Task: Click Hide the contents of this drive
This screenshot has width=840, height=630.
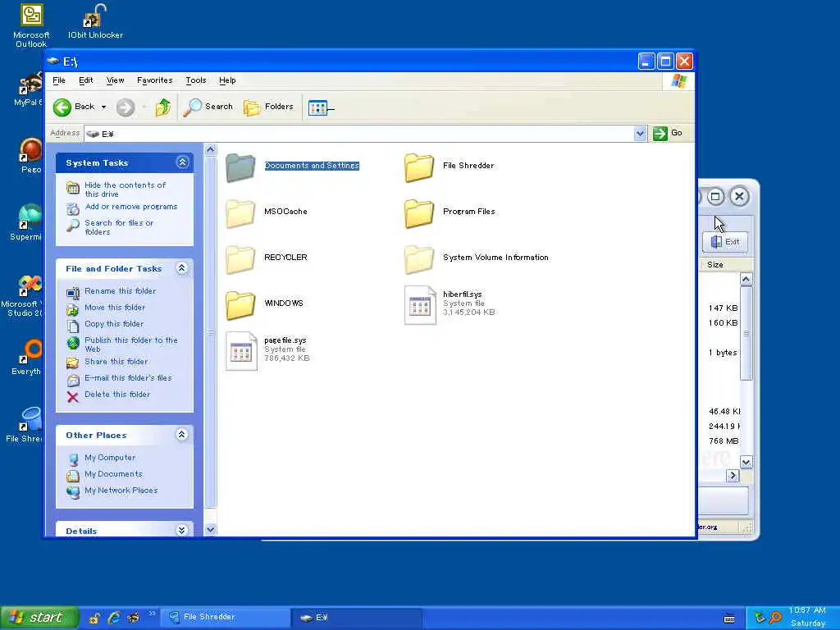Action: tap(126, 189)
